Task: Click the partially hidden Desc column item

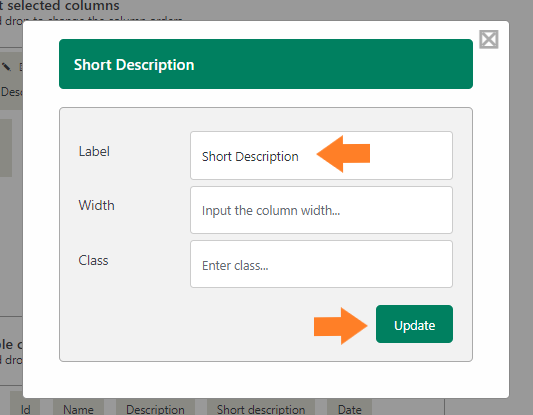Action: (11, 92)
